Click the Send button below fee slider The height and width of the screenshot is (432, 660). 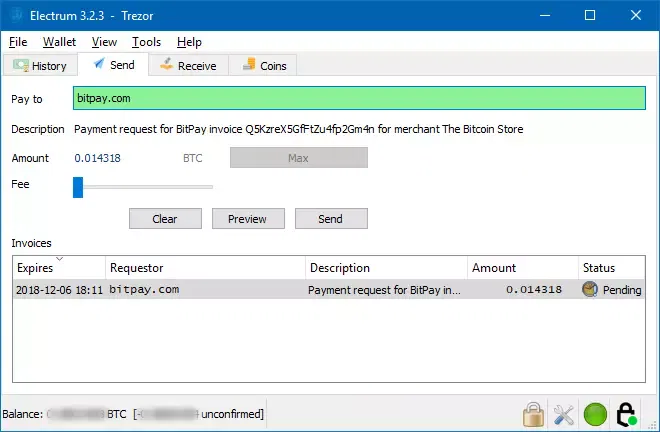[x=331, y=219]
